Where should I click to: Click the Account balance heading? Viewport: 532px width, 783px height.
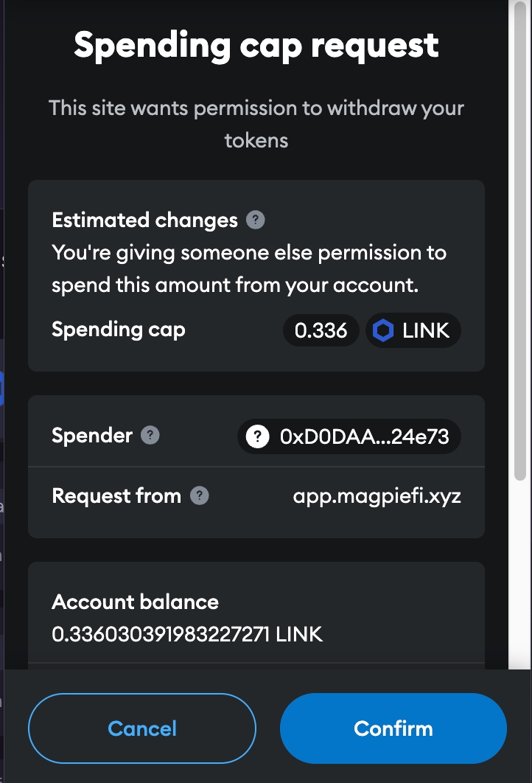tap(135, 602)
